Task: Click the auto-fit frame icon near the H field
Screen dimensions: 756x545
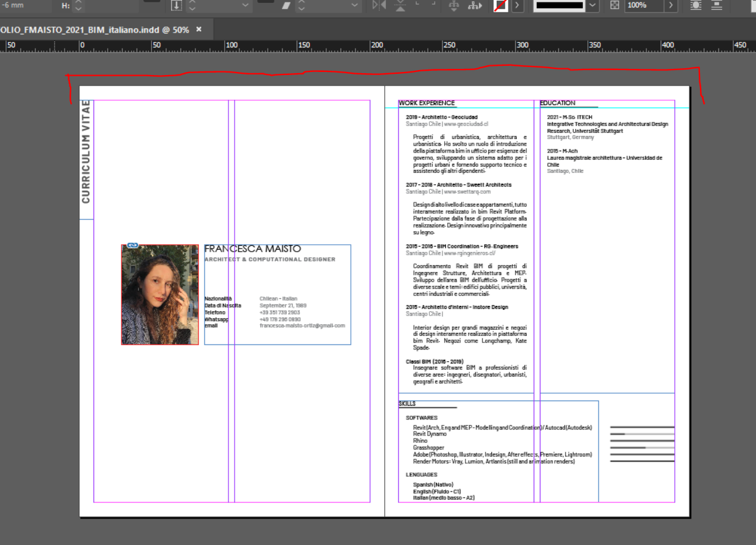Action: click(x=177, y=6)
